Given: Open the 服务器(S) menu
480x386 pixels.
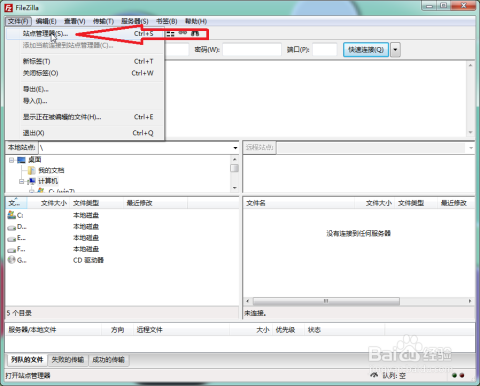Looking at the screenshot, I should pyautogui.click(x=135, y=21).
